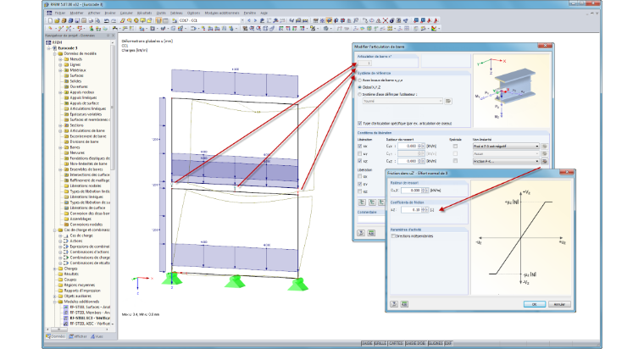Pin the Navigateur de projet panel
Image resolution: width=644 pixels, height=349 pixels.
tap(108, 36)
